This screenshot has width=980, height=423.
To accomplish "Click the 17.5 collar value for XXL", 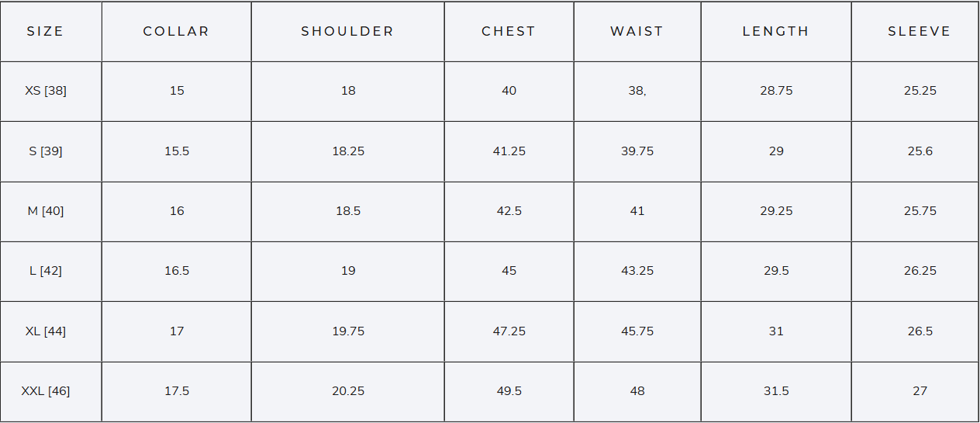I will tap(177, 391).
